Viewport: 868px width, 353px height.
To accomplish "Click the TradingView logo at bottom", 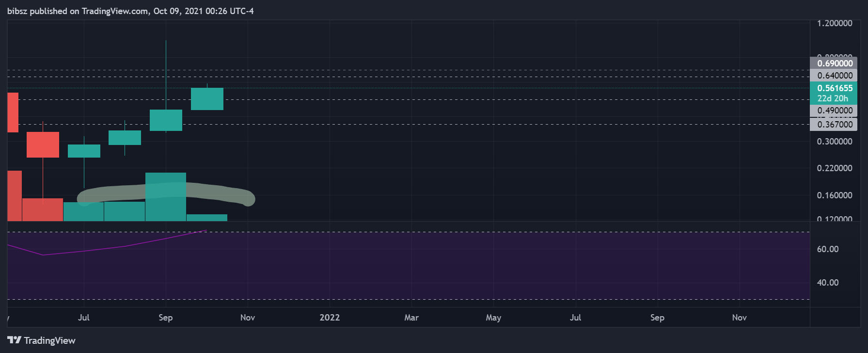I will click(41, 340).
